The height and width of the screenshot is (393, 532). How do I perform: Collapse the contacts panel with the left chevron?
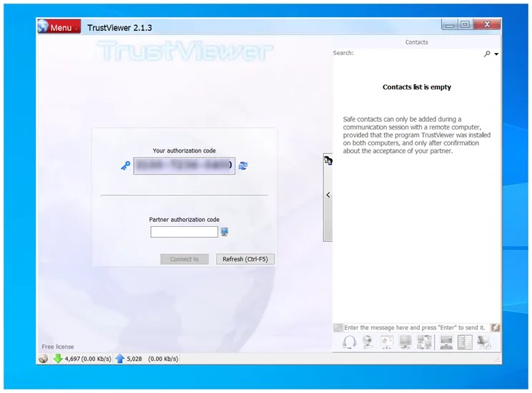[328, 195]
